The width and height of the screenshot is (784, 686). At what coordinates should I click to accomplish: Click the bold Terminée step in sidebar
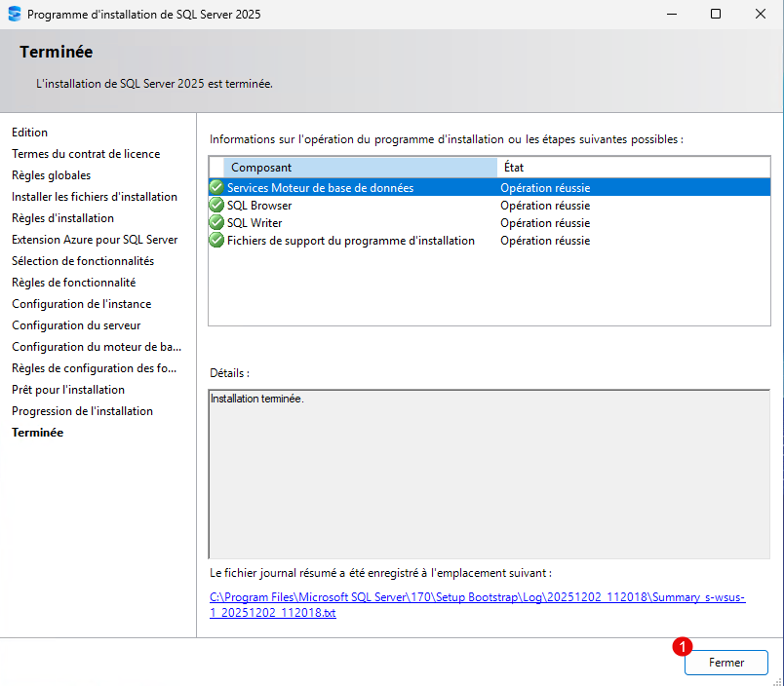37,433
